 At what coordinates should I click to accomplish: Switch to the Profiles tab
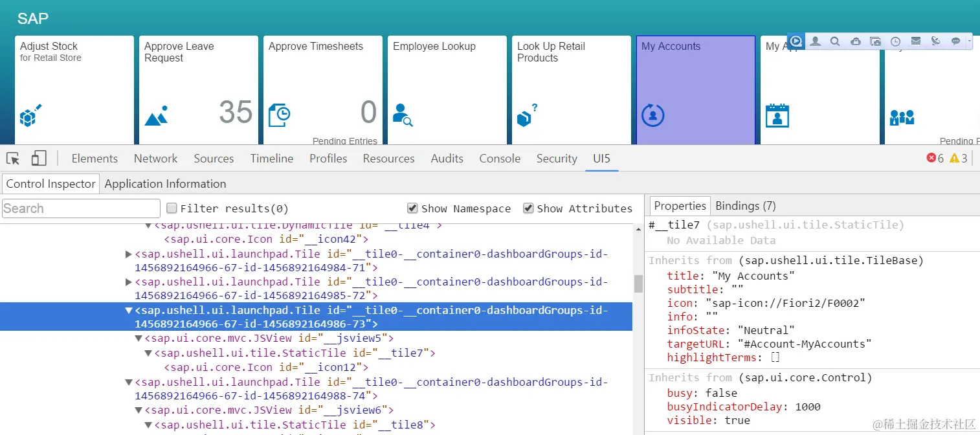(x=328, y=159)
